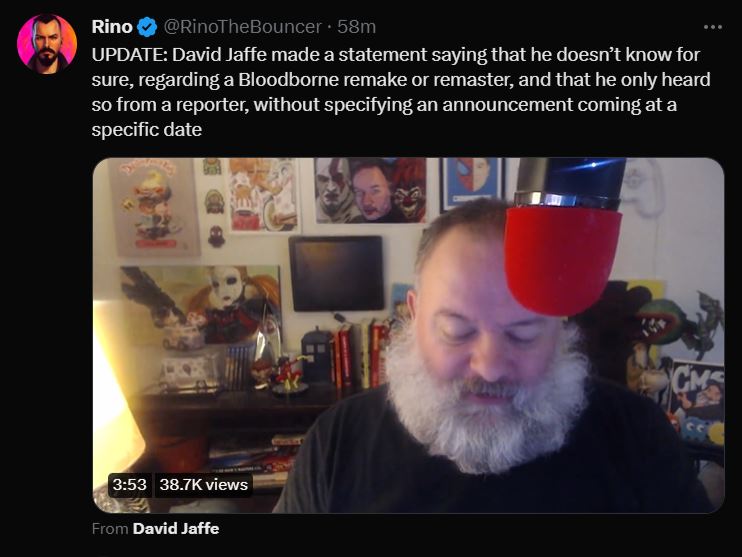Click the red microphone foam in video
The height and width of the screenshot is (557, 742).
point(562,261)
